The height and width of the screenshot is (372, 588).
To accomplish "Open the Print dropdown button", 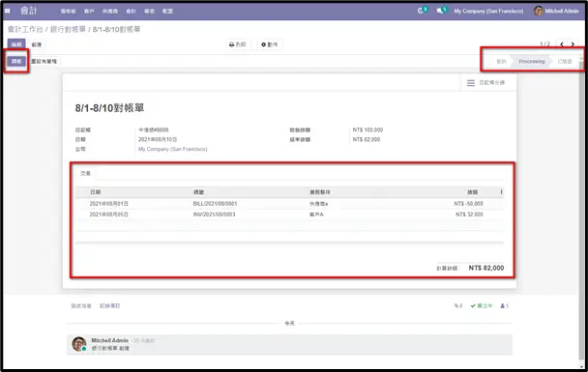I will click(237, 44).
